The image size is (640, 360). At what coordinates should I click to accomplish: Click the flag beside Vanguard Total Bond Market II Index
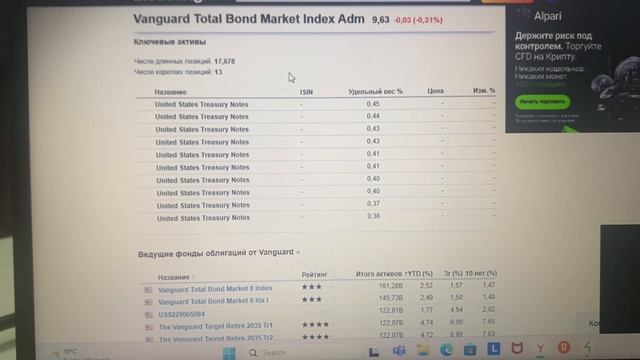[x=148, y=290]
